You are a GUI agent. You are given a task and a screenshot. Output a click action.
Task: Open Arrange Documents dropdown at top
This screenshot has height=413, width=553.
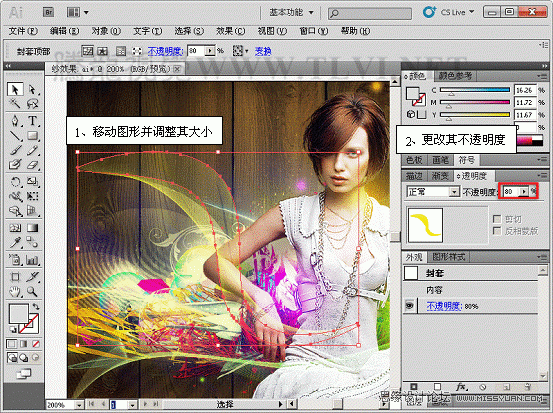click(78, 13)
